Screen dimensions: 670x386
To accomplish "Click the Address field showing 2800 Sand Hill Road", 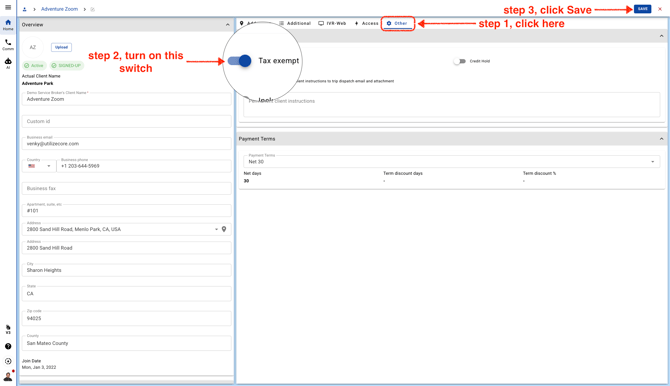I will click(x=126, y=248).
